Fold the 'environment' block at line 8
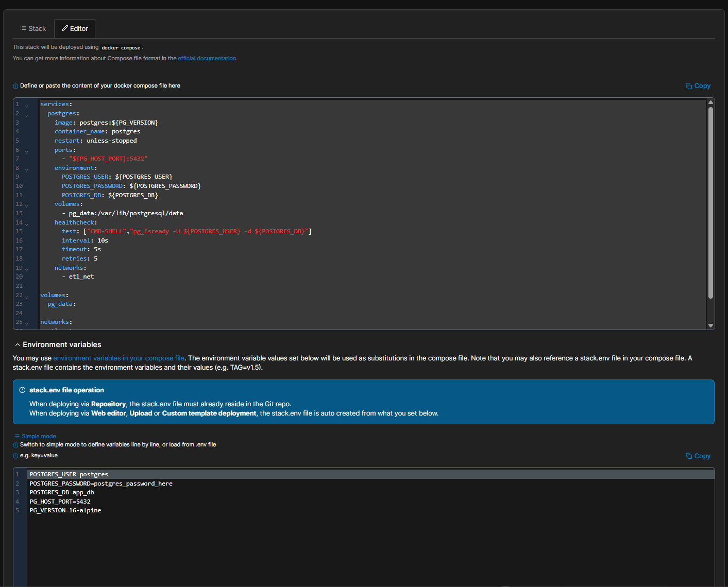 coord(27,170)
